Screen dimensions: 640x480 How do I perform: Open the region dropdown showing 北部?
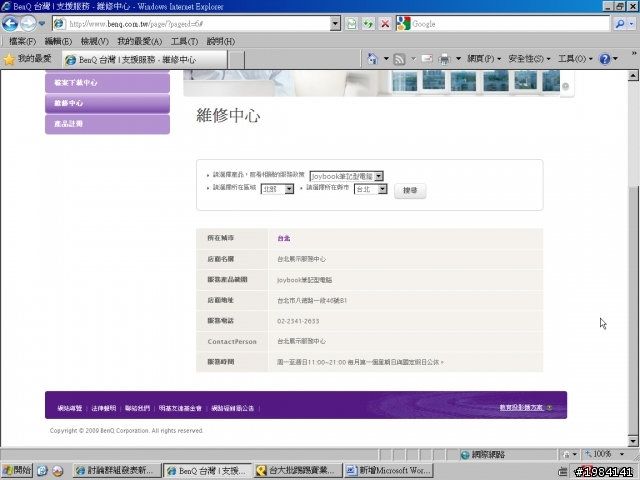coord(277,189)
